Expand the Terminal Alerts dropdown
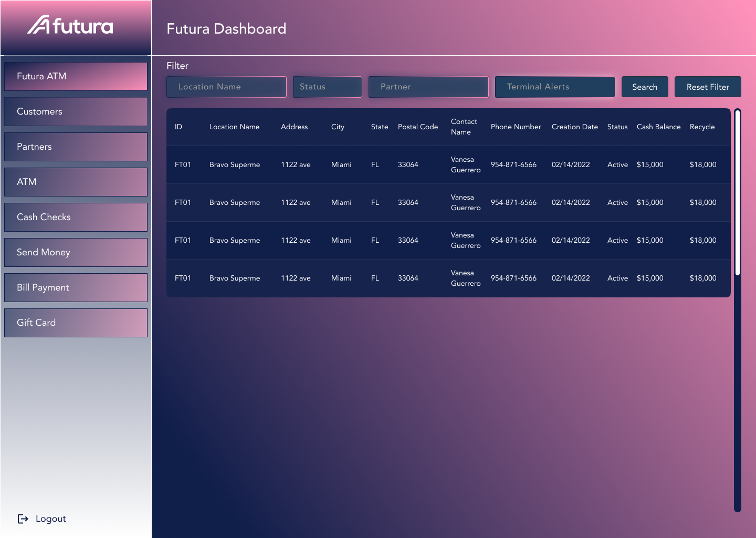Screen dimensions: 756x538 click(554, 87)
